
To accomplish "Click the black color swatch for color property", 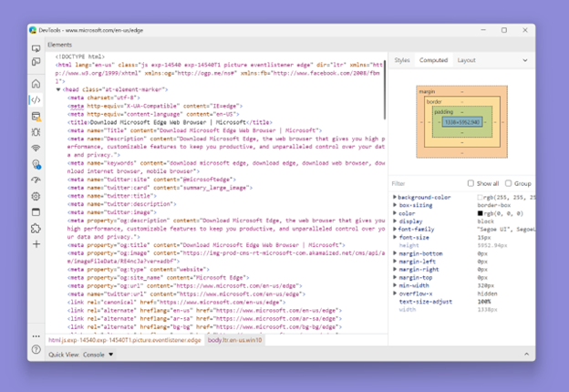I will 481,213.
